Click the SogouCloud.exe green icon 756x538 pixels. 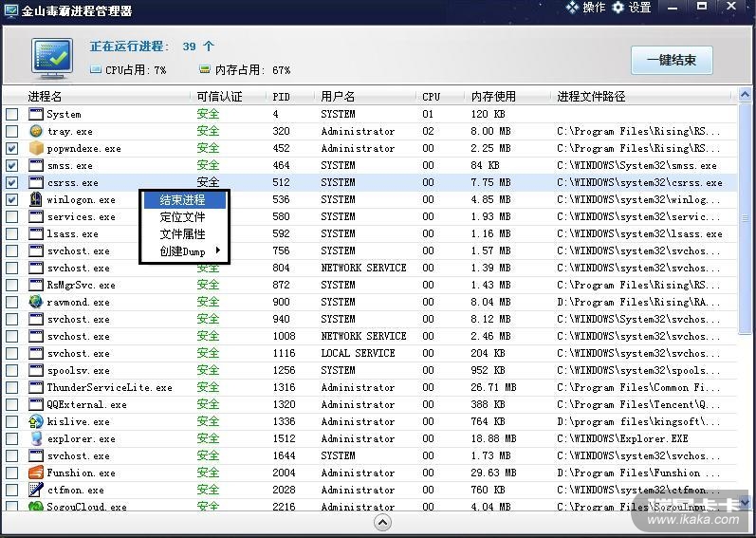tap(36, 506)
